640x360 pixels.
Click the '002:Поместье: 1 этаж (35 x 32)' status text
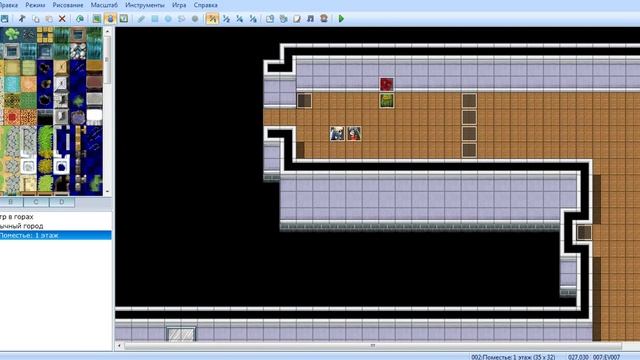click(x=513, y=357)
